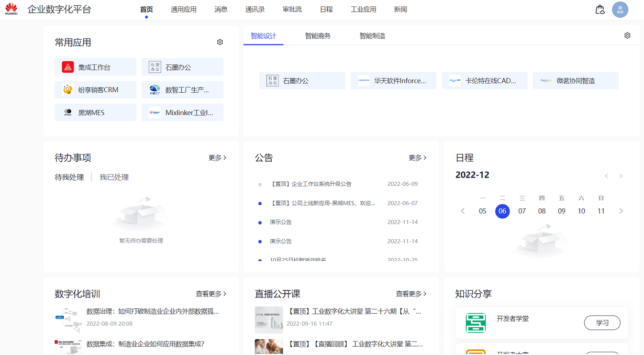Open the shopping bag icon in header

(x=600, y=9)
